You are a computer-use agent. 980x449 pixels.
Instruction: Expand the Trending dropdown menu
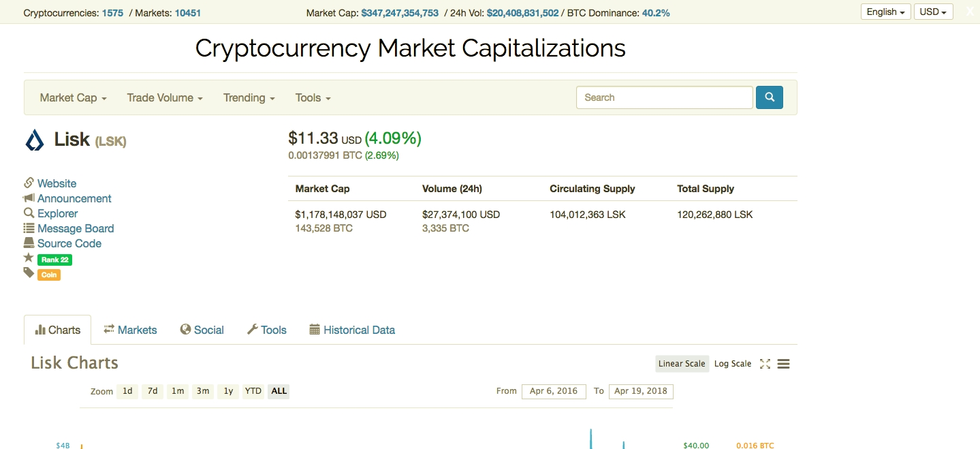[x=249, y=97]
